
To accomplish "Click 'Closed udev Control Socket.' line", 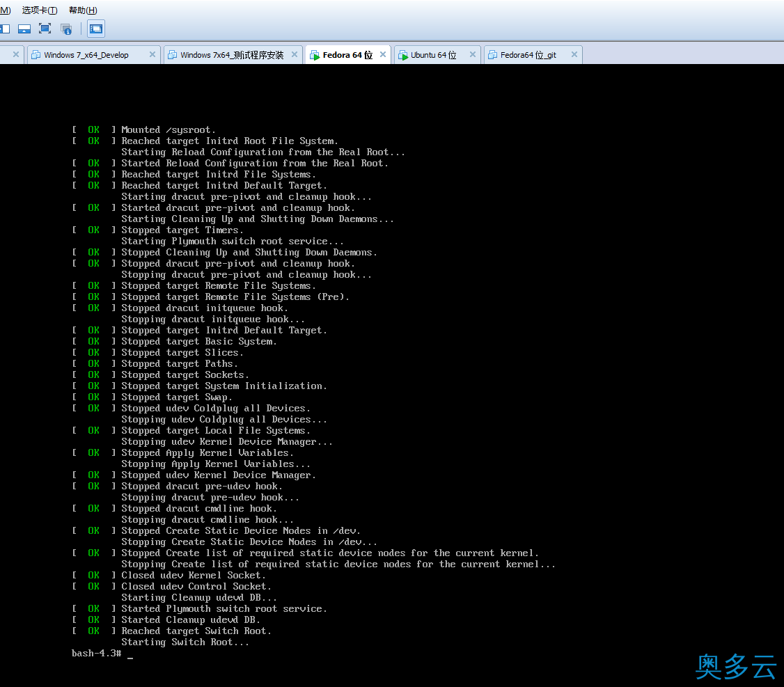I will (x=196, y=587).
